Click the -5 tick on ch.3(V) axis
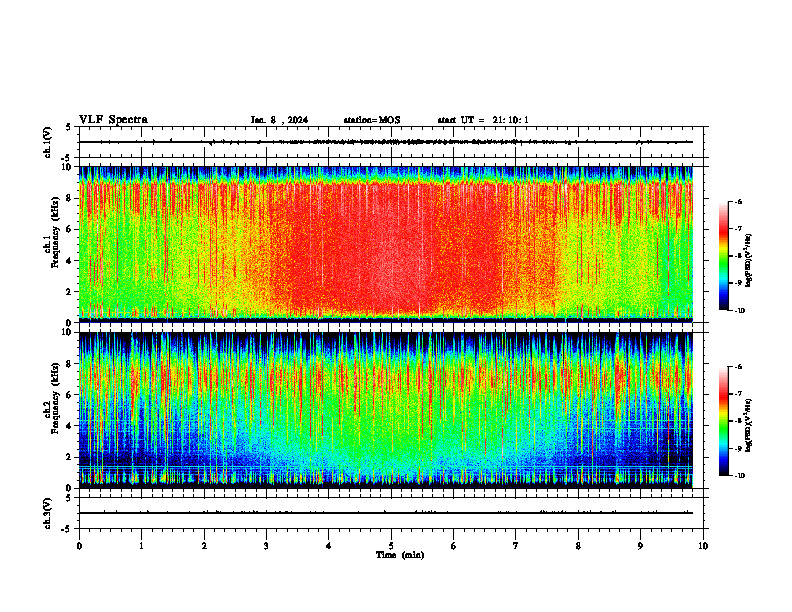Screen dimensions: 792x612 (67, 529)
